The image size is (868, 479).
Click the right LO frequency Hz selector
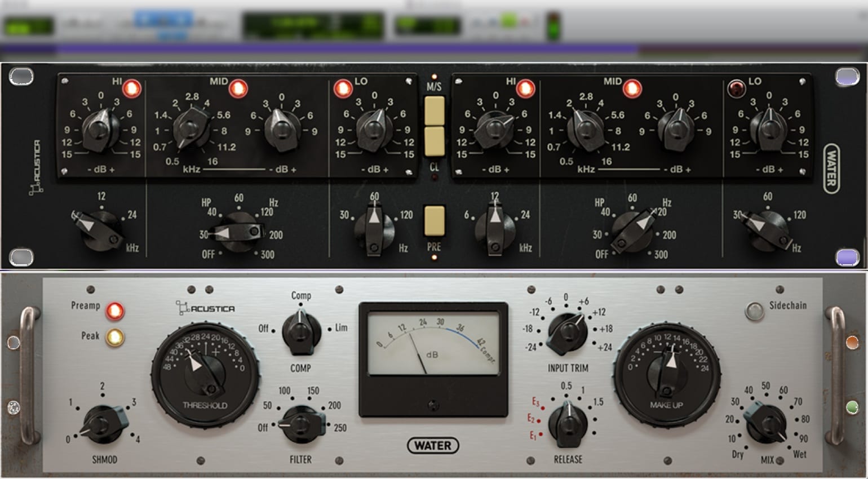[x=767, y=230]
